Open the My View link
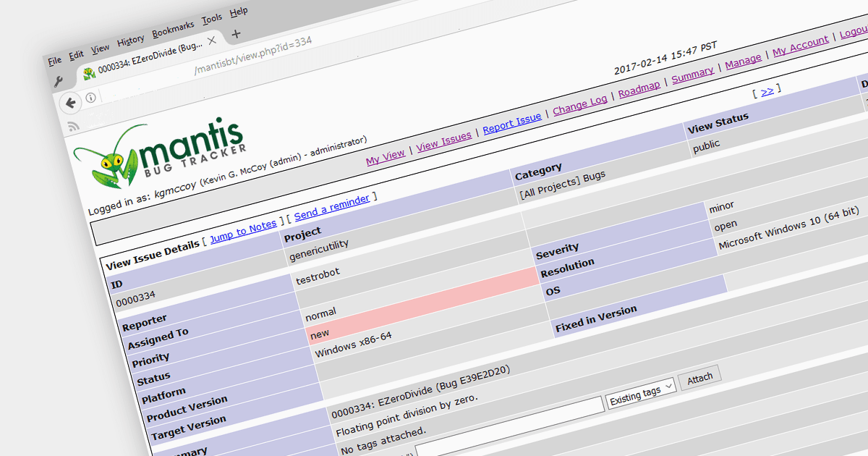Image resolution: width=868 pixels, height=456 pixels. [386, 157]
